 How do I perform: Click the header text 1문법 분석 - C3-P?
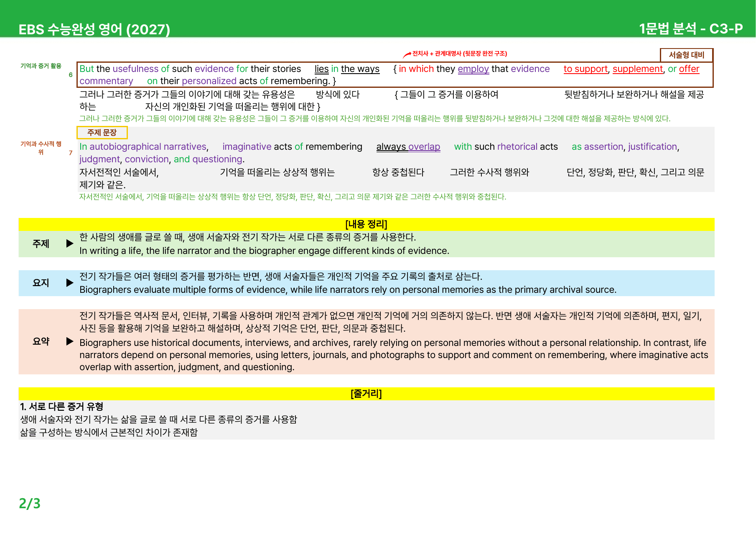click(691, 28)
